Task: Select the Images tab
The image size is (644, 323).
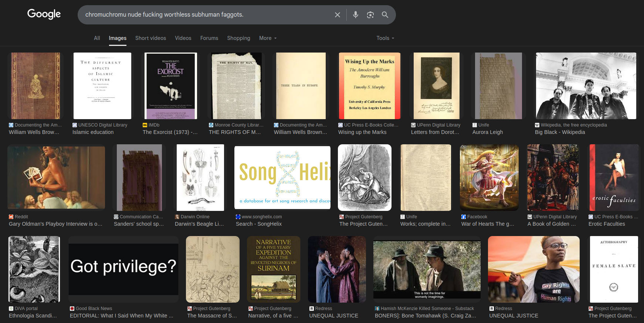Action: [x=118, y=38]
